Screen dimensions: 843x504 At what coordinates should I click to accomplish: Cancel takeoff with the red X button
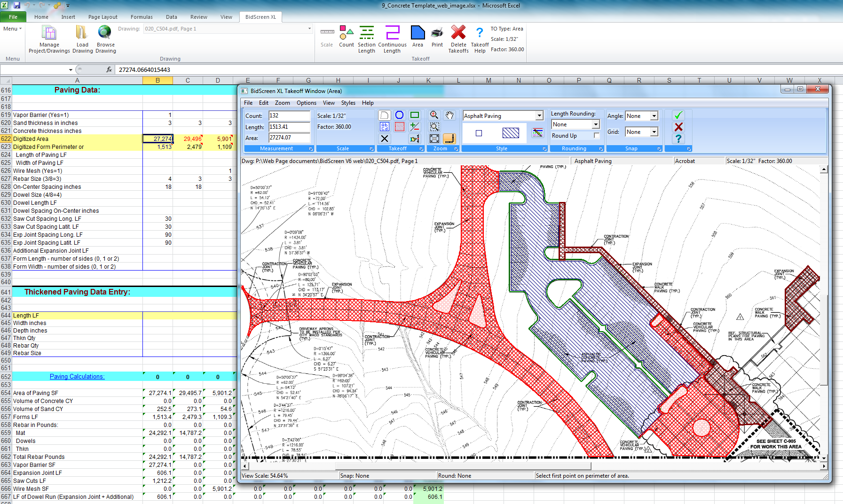pos(678,127)
